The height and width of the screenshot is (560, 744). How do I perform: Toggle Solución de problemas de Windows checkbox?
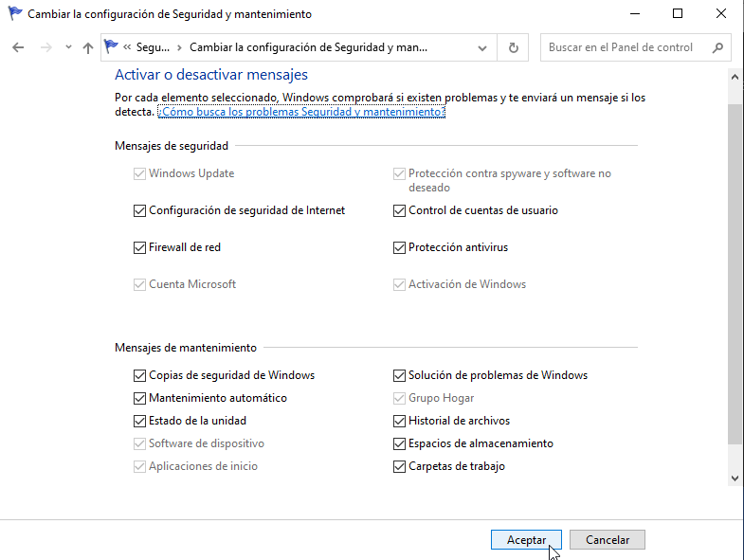(x=399, y=375)
